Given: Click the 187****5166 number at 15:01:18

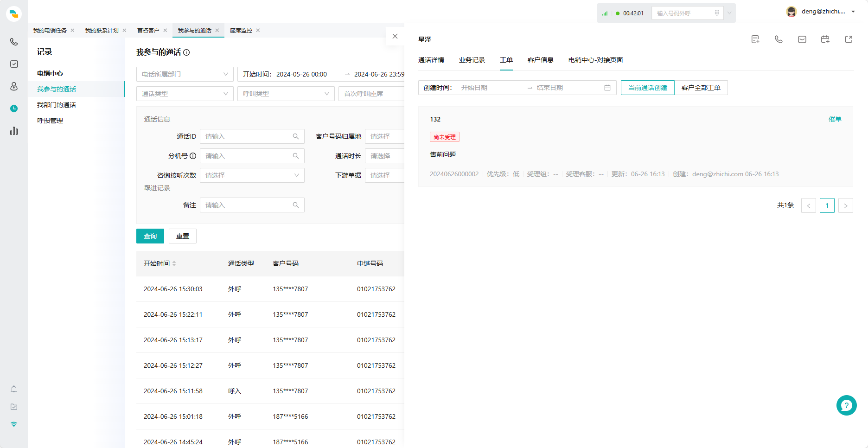Looking at the screenshot, I should pos(290,416).
